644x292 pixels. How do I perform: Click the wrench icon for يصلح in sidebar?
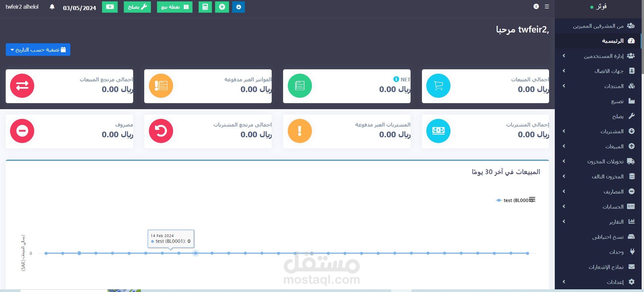(632, 116)
